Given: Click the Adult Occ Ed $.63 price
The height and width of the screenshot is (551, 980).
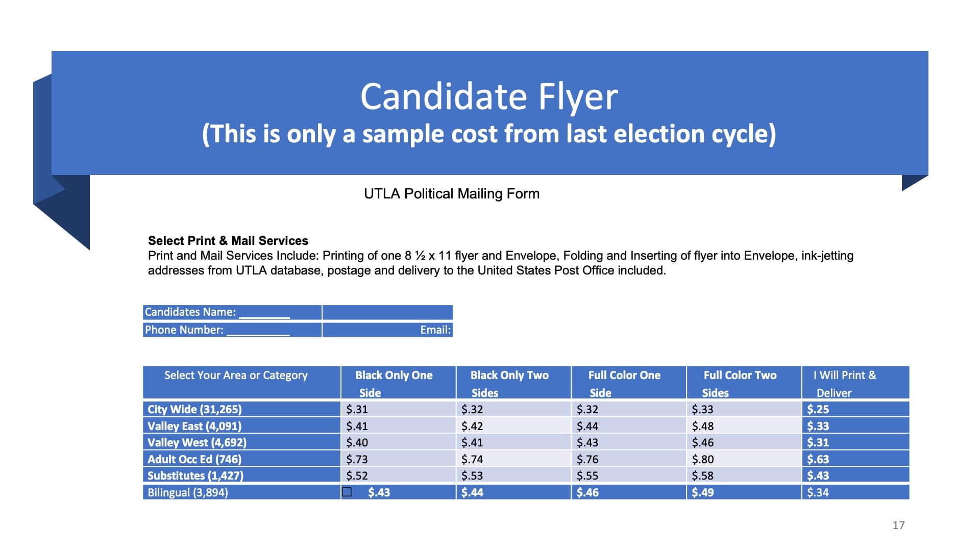Looking at the screenshot, I should tap(818, 459).
